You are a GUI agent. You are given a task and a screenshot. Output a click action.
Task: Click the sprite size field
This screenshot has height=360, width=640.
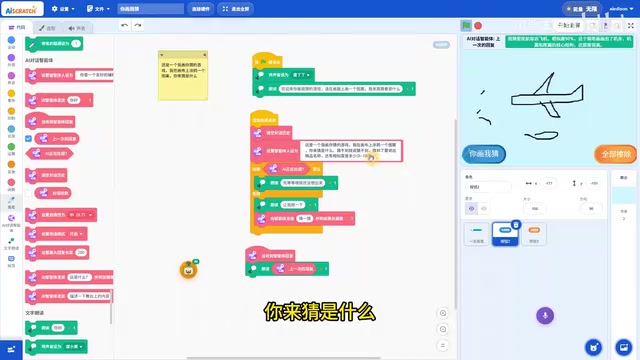coord(535,209)
